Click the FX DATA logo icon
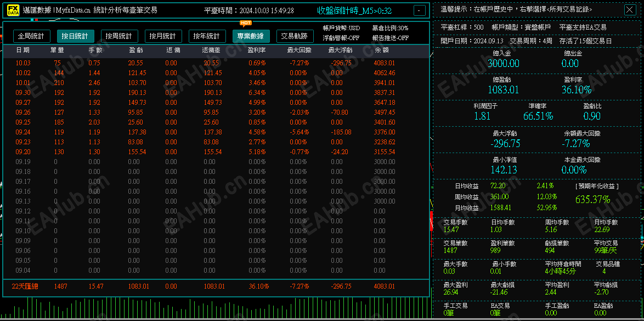 14,10
